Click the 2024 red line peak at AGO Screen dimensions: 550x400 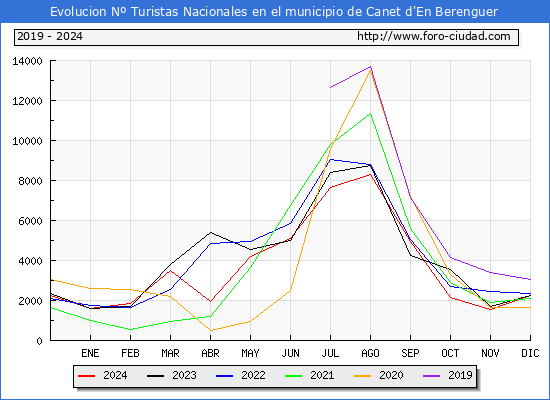[x=370, y=174]
